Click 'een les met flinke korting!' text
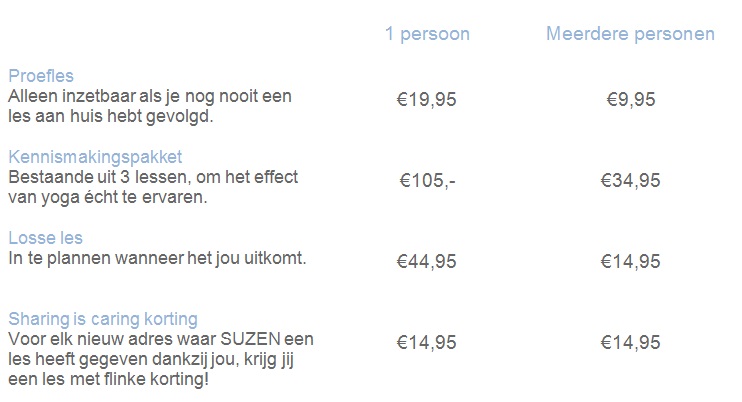This screenshot has height=402, width=742. pos(108,379)
